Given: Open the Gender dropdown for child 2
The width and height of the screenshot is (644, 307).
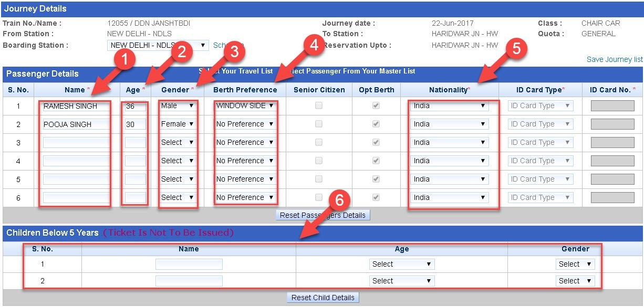Looking at the screenshot, I should click(x=575, y=281).
